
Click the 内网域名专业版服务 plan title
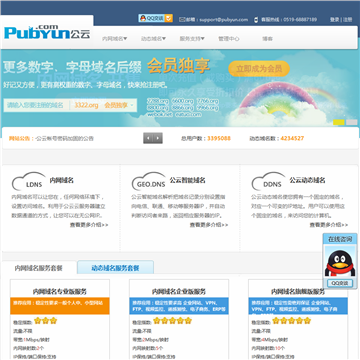point(60,292)
